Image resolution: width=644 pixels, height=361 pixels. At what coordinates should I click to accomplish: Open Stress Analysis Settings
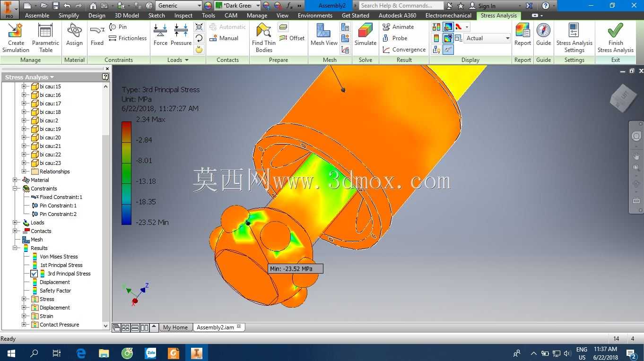(x=574, y=38)
